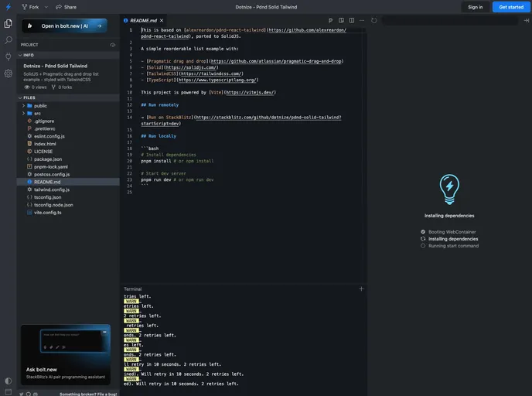Toggle the bottom panel layout icon
532x396 pixels.
tap(9, 392)
